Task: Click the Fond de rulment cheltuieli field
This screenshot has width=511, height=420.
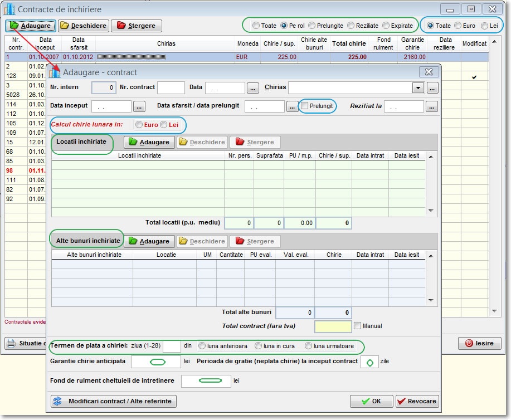Action: coord(206,381)
